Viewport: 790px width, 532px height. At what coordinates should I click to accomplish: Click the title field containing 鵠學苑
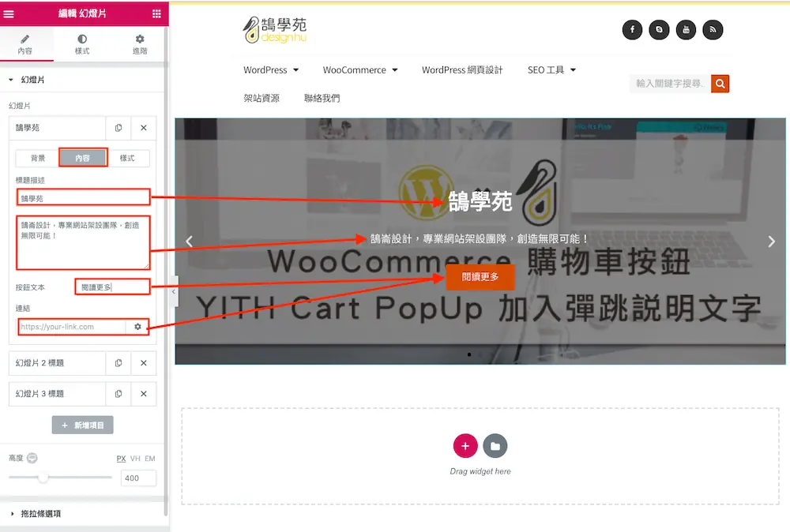point(84,198)
